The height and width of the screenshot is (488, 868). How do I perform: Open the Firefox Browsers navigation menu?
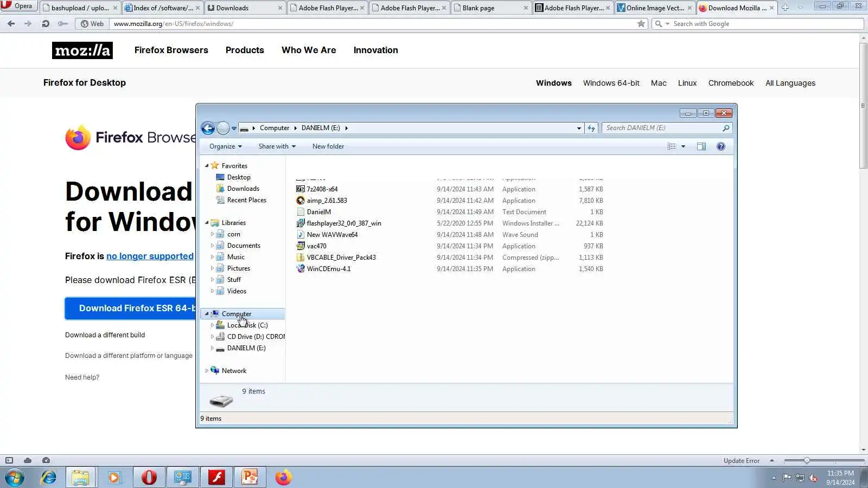pyautogui.click(x=171, y=50)
